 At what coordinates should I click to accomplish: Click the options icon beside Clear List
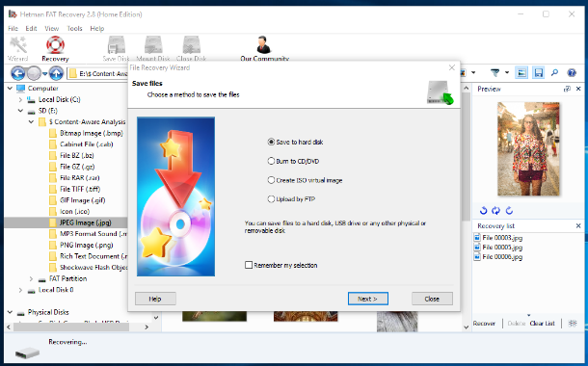click(573, 324)
